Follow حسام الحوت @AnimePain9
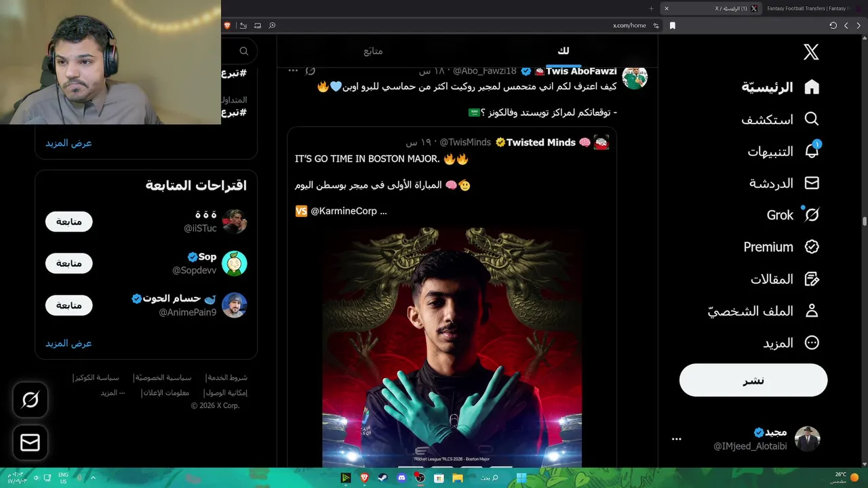 point(68,305)
